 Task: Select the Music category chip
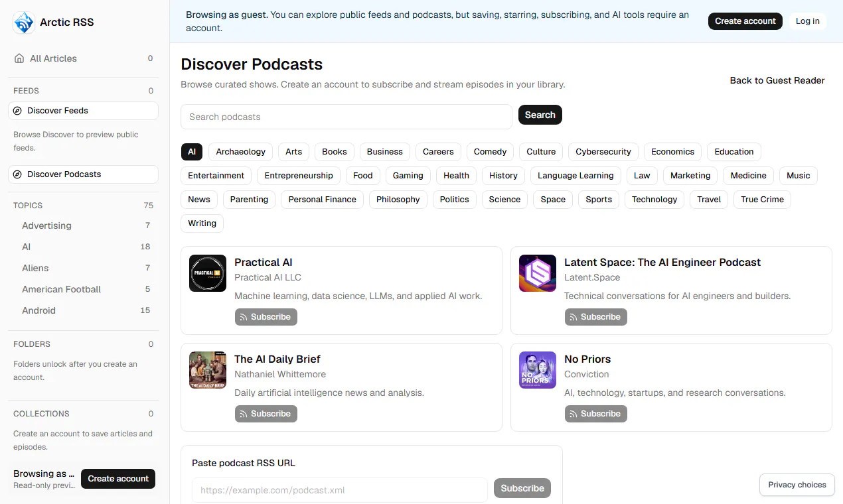tap(799, 176)
